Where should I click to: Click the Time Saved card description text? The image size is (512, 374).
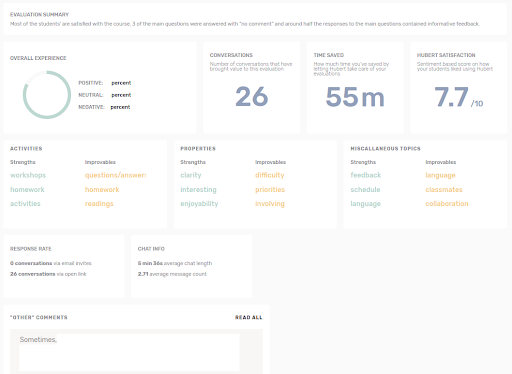[x=351, y=69]
